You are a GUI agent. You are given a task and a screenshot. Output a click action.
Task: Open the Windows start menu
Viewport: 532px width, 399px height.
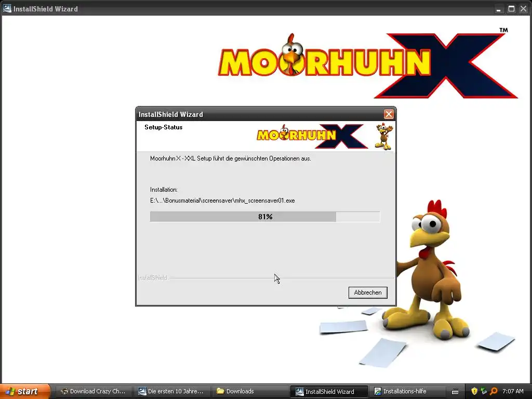point(25,391)
